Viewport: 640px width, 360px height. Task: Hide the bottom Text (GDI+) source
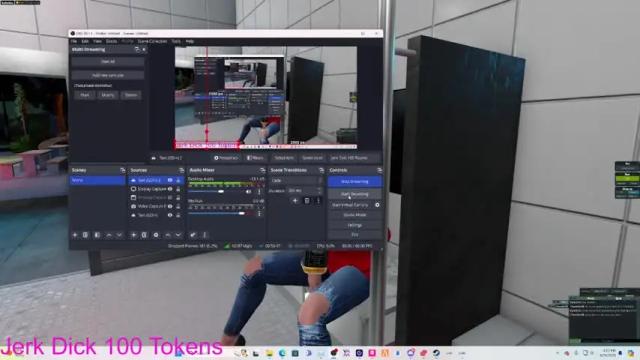(x=170, y=215)
